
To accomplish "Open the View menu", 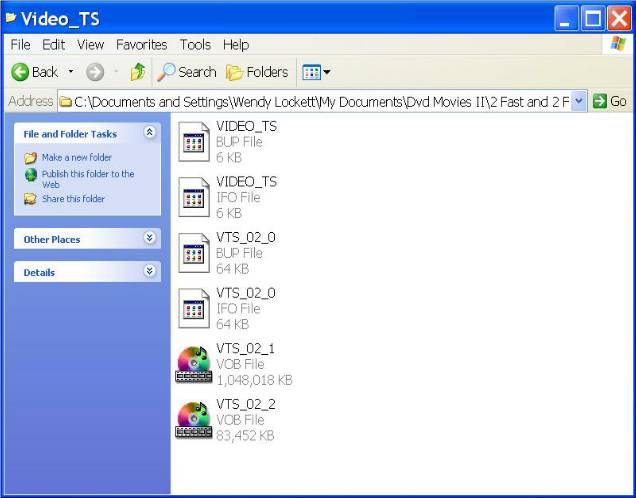I will pyautogui.click(x=90, y=45).
